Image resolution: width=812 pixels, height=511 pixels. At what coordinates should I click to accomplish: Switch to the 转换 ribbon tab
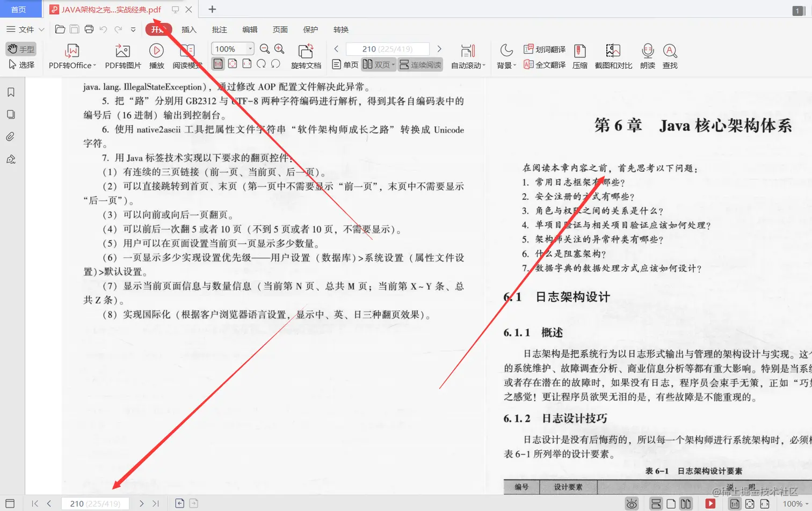340,30
